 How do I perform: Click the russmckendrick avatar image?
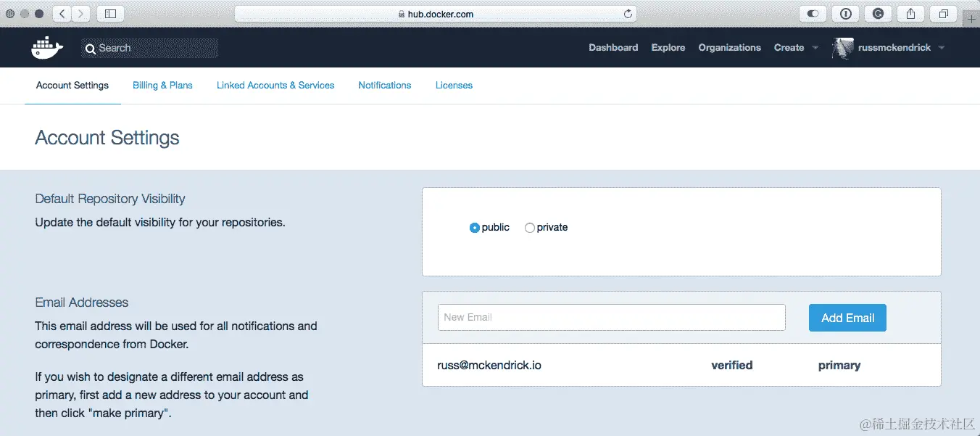click(x=842, y=48)
